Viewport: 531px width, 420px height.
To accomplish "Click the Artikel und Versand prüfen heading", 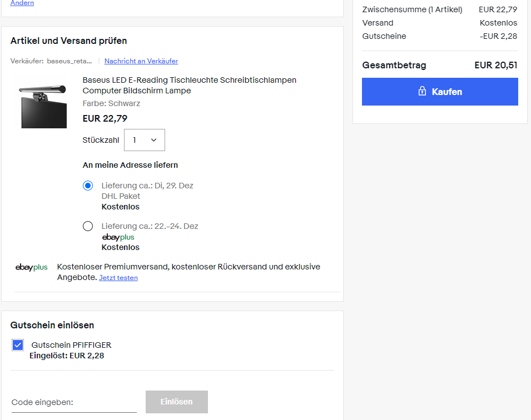I will point(69,41).
